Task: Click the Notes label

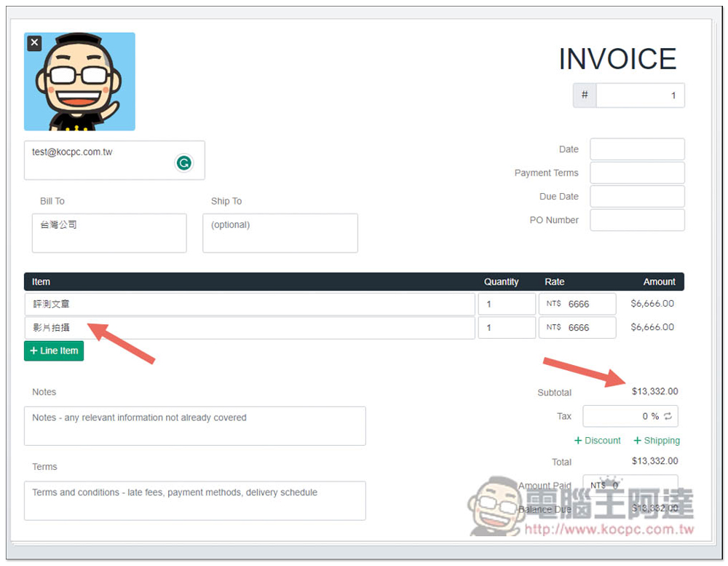Action: pos(44,392)
